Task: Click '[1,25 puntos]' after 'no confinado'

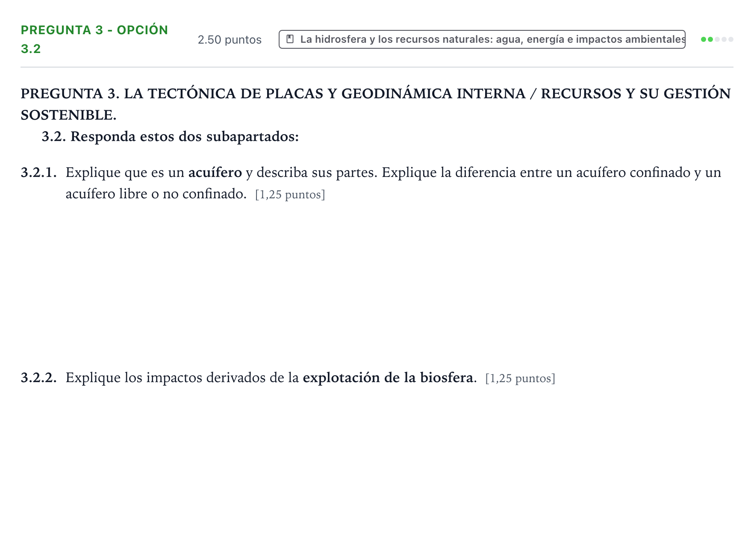Action: (x=290, y=195)
